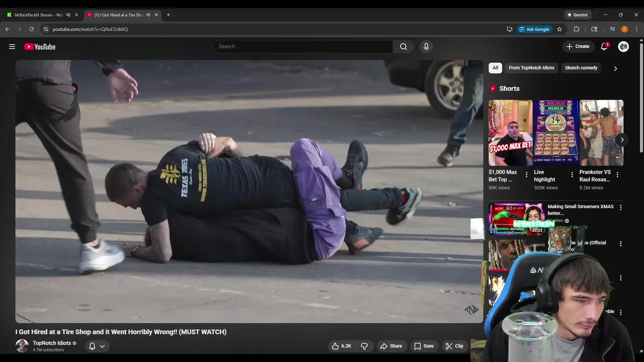Viewport: 644px width, 362px height.
Task: Open the notifications bell in the header
Action: click(604, 47)
